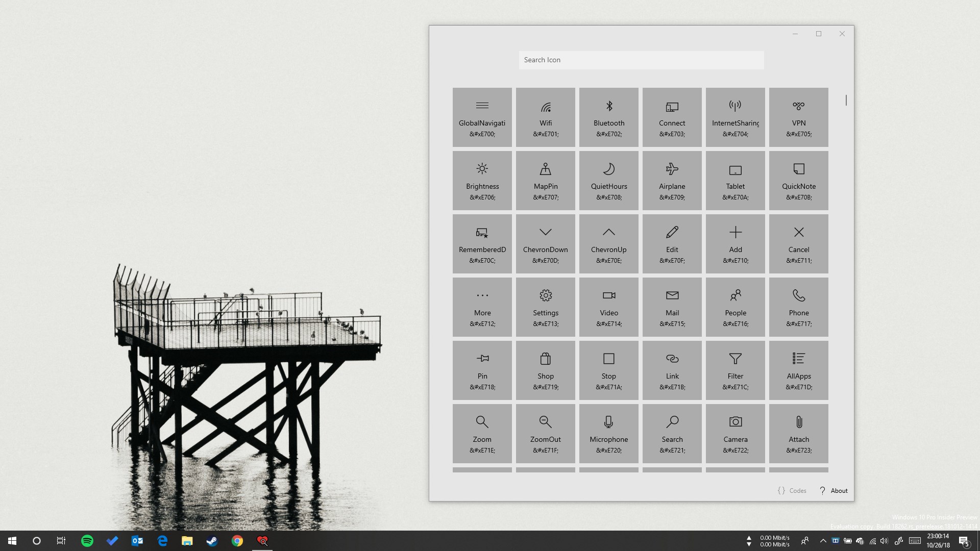Show hidden system tray icons

point(823,541)
